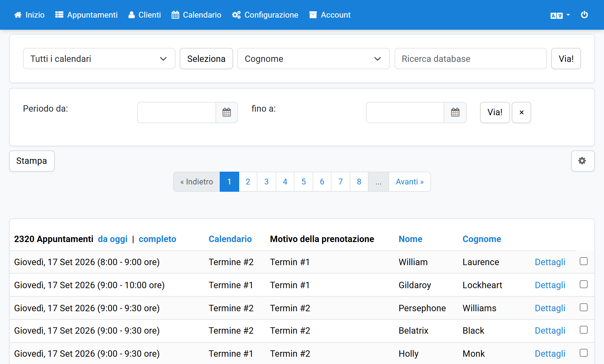604x364 pixels.
Task: Sort by Cognome column header
Action: tap(482, 239)
